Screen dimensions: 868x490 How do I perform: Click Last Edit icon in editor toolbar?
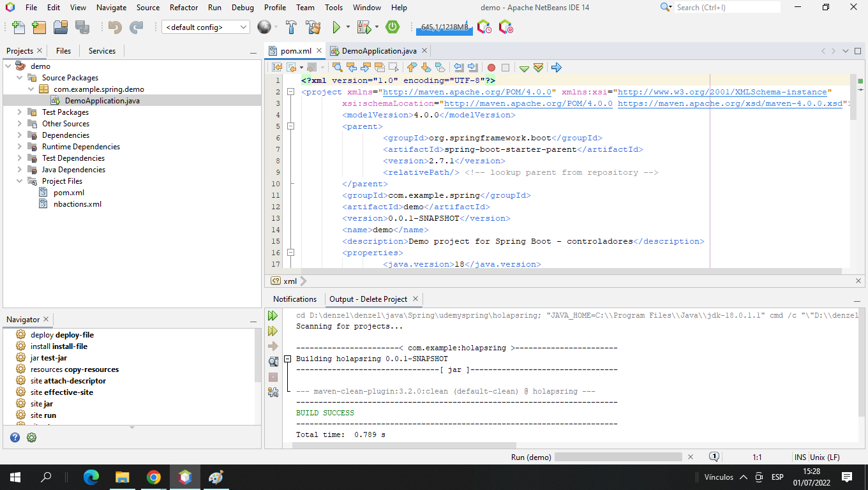(x=277, y=67)
